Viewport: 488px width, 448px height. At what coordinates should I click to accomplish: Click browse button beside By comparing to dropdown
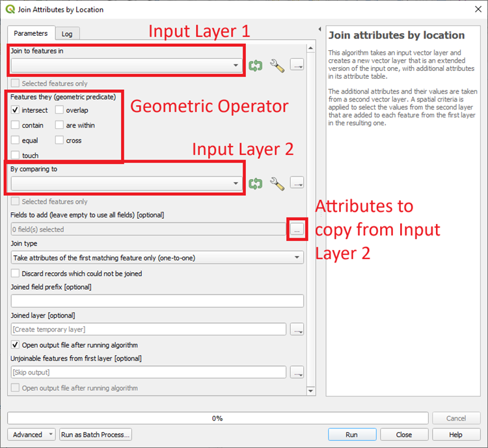click(297, 184)
